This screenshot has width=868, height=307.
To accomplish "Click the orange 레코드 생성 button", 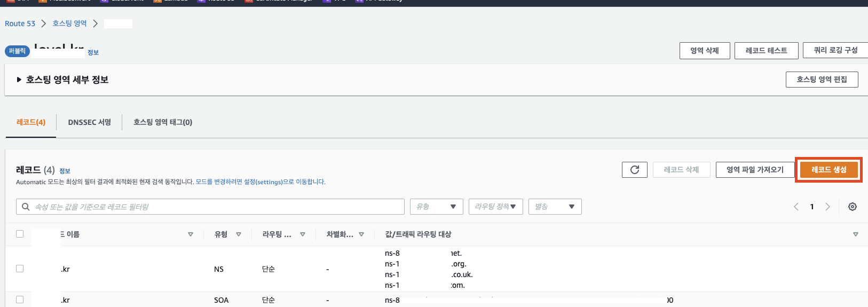I will [x=828, y=170].
